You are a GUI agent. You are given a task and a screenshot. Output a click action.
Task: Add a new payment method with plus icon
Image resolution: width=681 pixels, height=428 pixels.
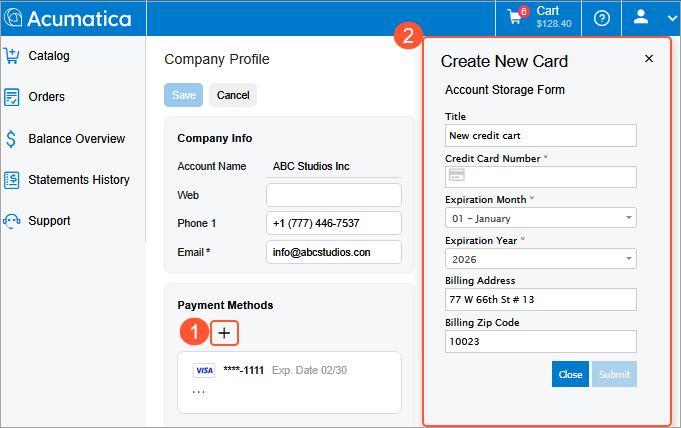[225, 332]
